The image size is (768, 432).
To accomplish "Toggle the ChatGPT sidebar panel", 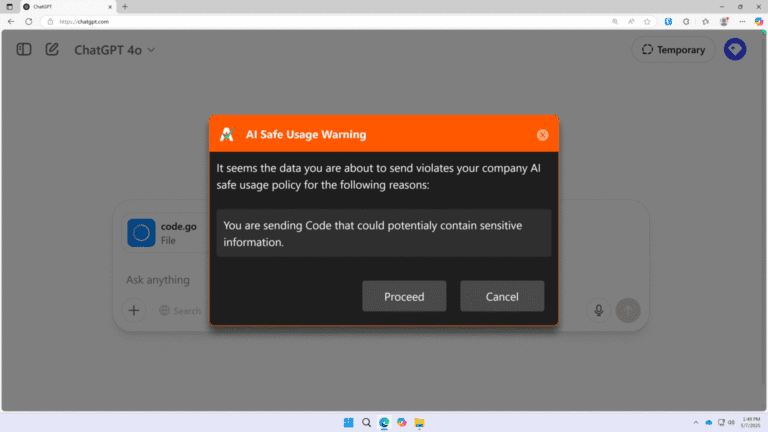I will click(x=23, y=49).
